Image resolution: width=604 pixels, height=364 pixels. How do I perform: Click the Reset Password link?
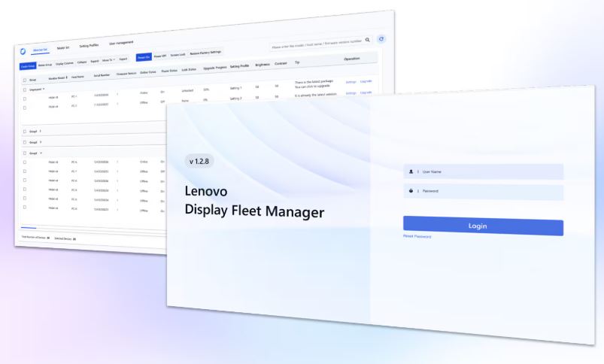point(417,236)
